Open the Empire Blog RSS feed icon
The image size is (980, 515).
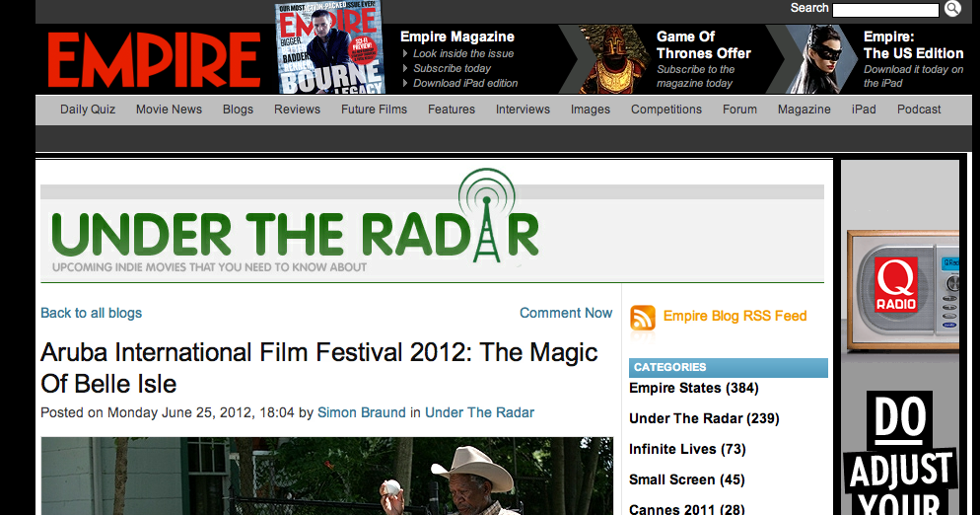click(643, 318)
